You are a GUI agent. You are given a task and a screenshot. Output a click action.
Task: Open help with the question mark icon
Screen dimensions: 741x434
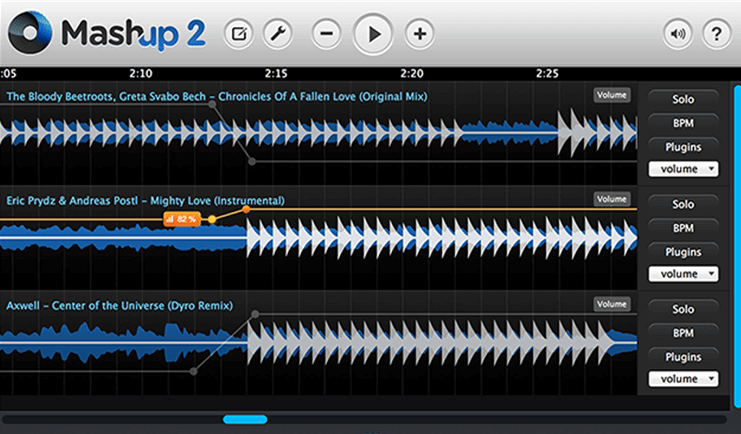[x=716, y=34]
